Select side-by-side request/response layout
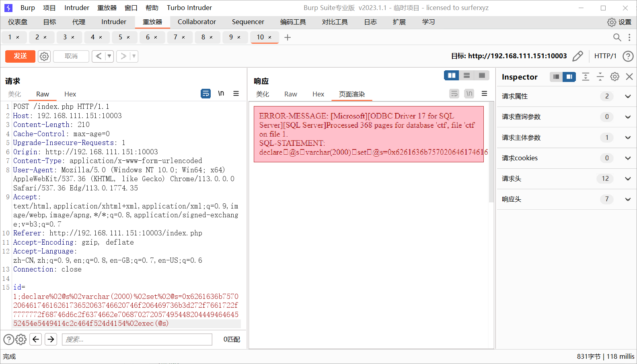This screenshot has height=364, width=637. [452, 76]
